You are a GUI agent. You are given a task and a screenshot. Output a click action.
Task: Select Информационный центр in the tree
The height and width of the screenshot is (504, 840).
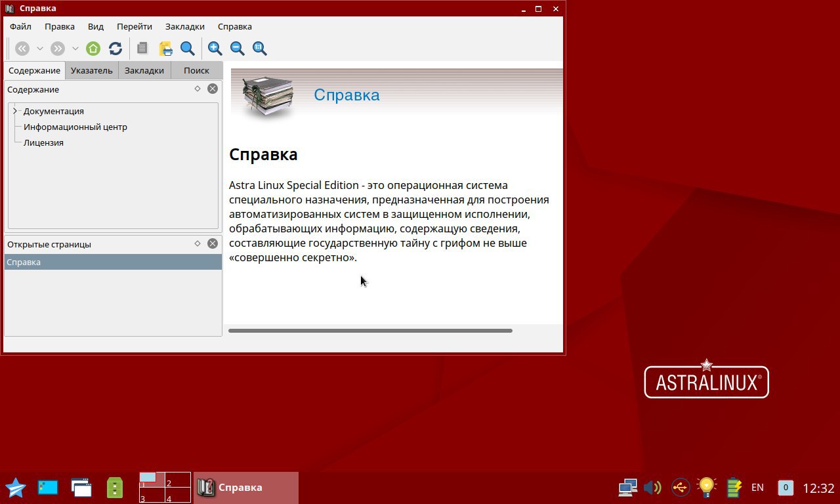click(x=75, y=127)
